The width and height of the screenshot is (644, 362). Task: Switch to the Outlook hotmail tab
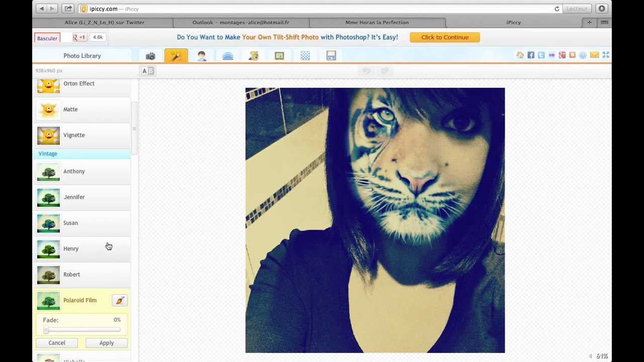tap(240, 22)
